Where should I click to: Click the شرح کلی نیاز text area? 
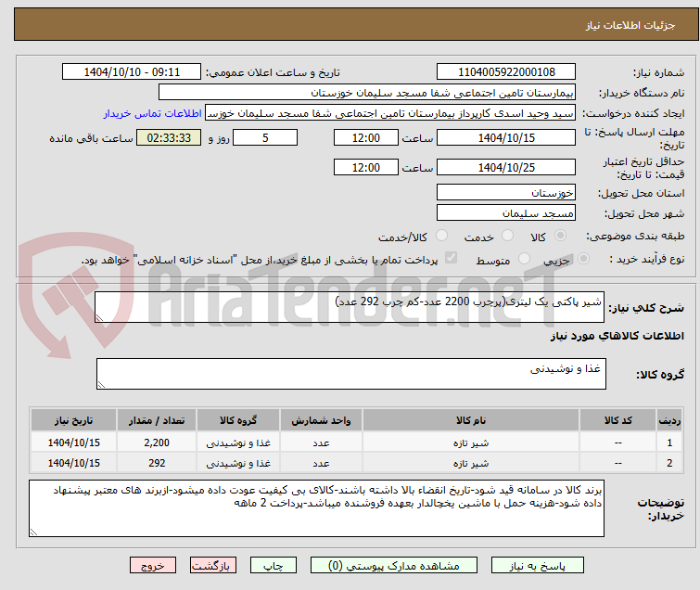coord(350,307)
